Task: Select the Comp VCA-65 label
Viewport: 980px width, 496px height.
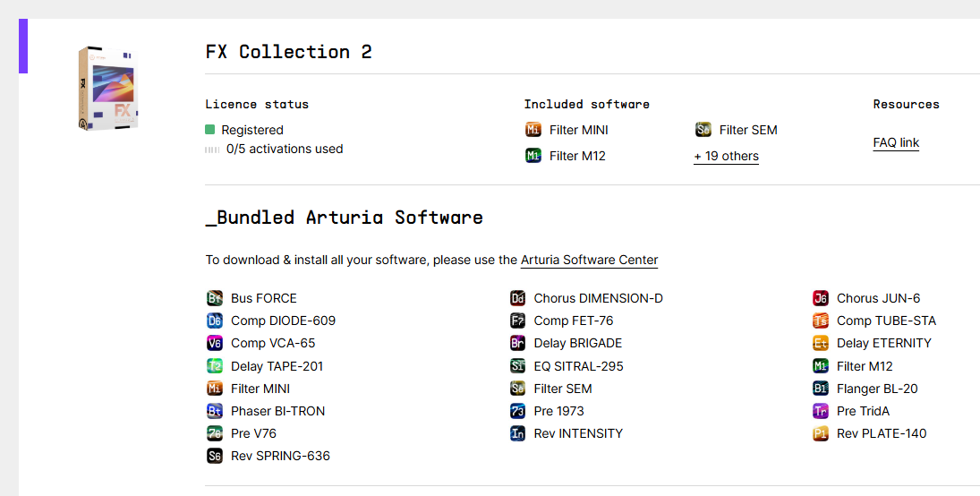Action: pyautogui.click(x=273, y=344)
